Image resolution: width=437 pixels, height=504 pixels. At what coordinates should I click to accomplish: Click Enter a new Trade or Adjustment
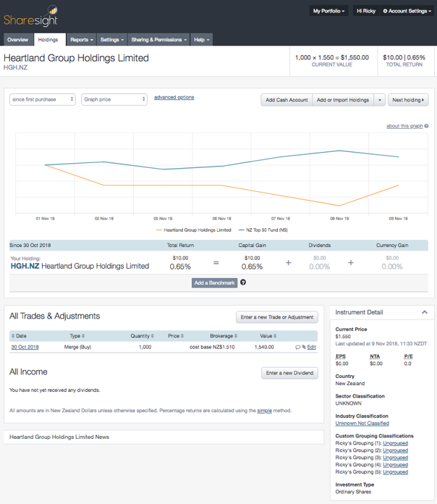[x=277, y=317]
